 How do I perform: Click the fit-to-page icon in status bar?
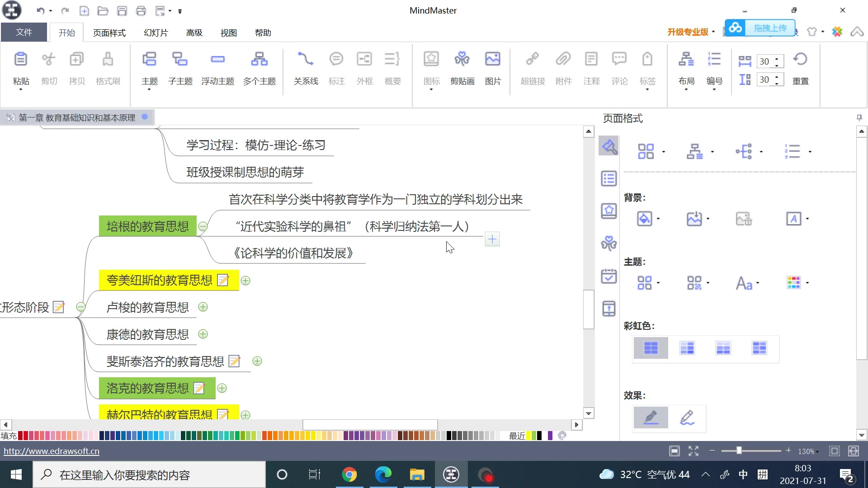(675, 451)
